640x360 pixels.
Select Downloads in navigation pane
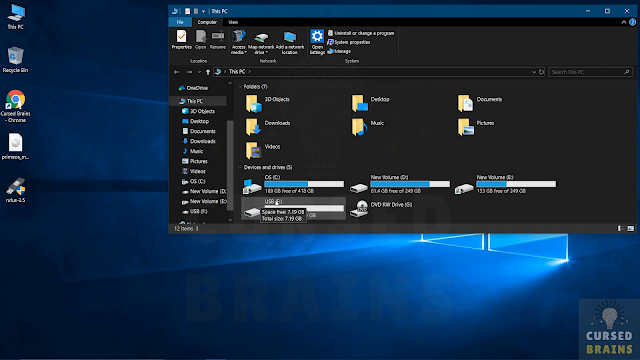tap(202, 141)
